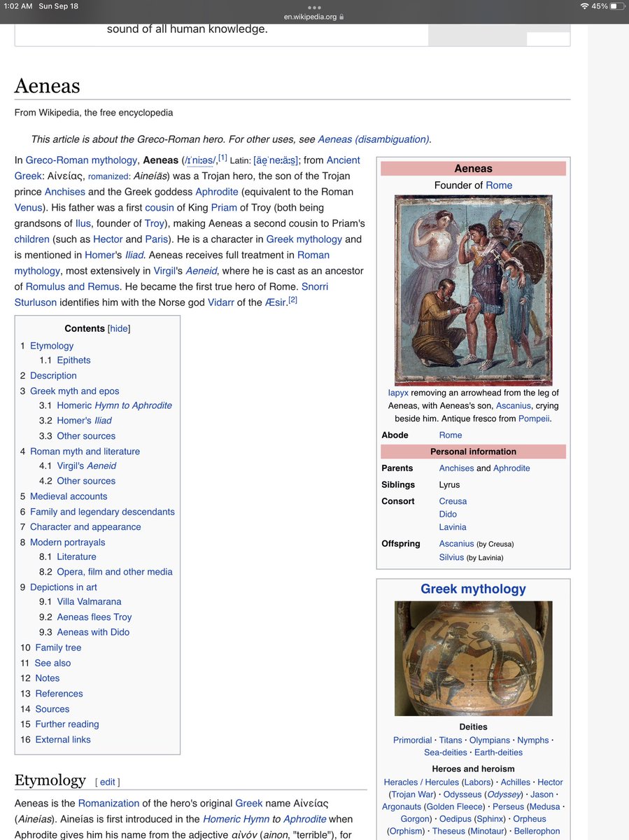Tap the Wi-Fi icon in the status bar

586,6
